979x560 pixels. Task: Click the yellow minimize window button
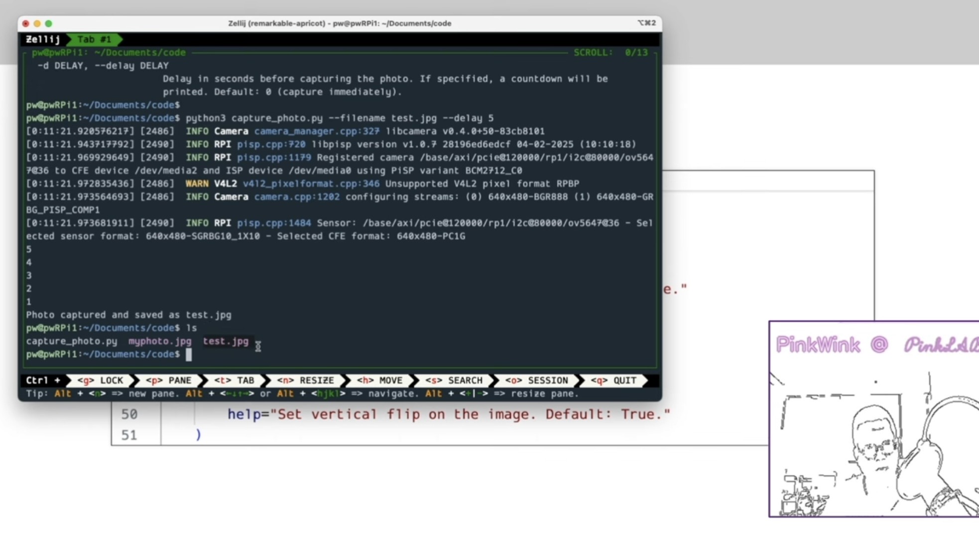click(x=37, y=23)
